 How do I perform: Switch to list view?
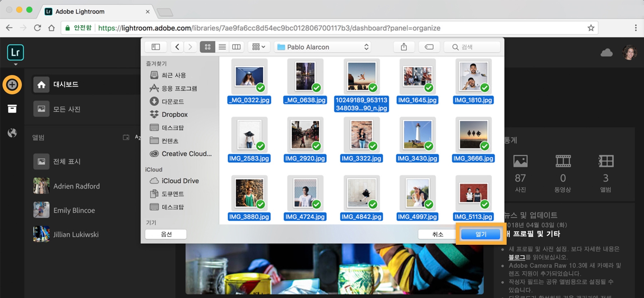222,47
